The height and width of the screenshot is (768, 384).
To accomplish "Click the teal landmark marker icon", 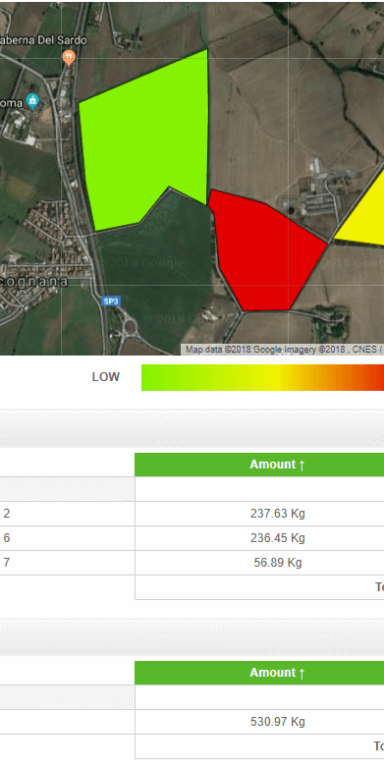I will [x=32, y=101].
